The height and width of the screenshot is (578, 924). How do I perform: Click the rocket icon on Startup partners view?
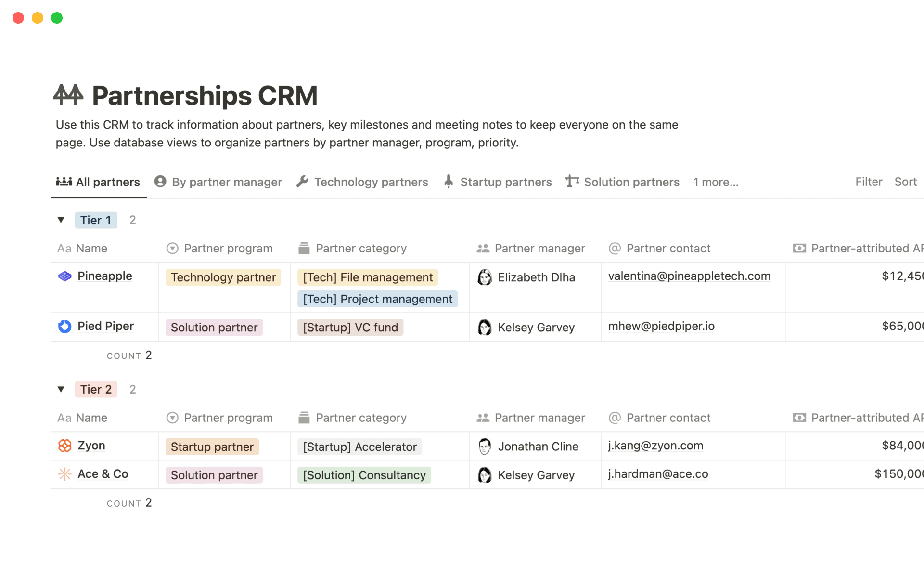pyautogui.click(x=449, y=182)
